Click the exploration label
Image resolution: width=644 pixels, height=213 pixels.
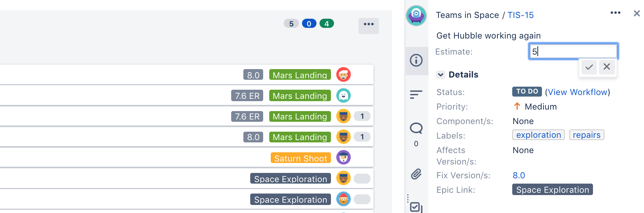point(539,135)
